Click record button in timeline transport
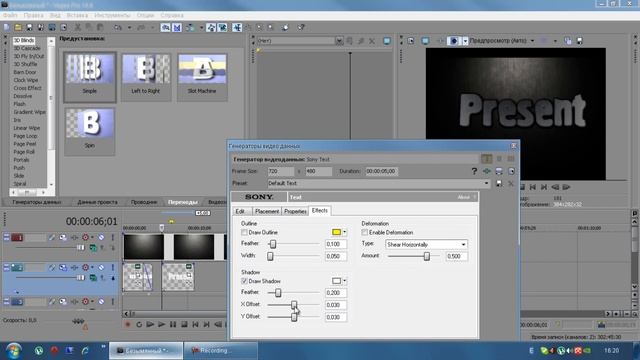Screen dimensions: 640x360 click(128, 324)
